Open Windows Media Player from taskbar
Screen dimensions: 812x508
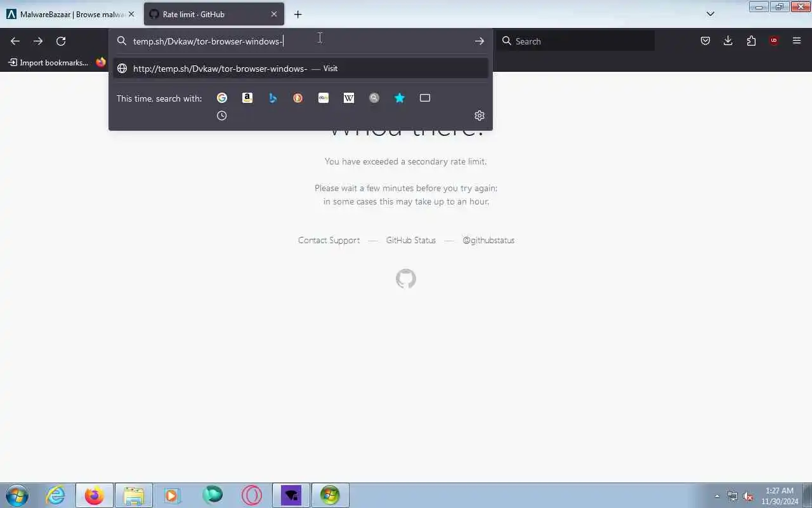[x=172, y=495]
